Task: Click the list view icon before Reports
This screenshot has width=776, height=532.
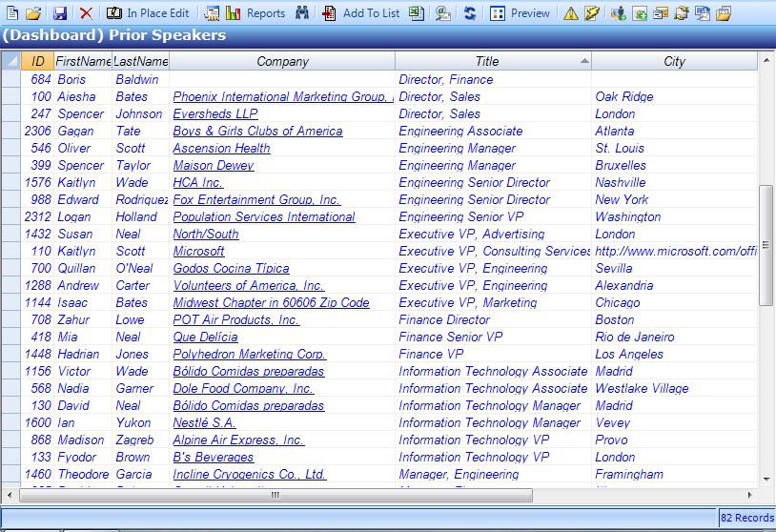Action: point(212,12)
